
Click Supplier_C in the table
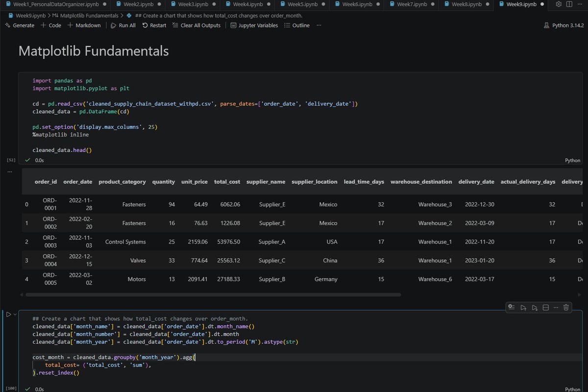pyautogui.click(x=272, y=260)
